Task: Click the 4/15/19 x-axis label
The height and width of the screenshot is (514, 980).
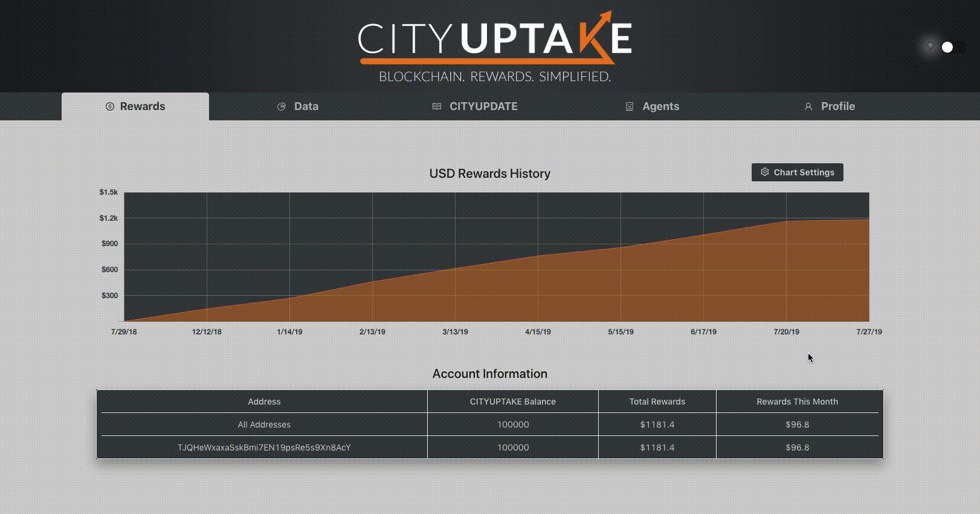Action: 538,332
